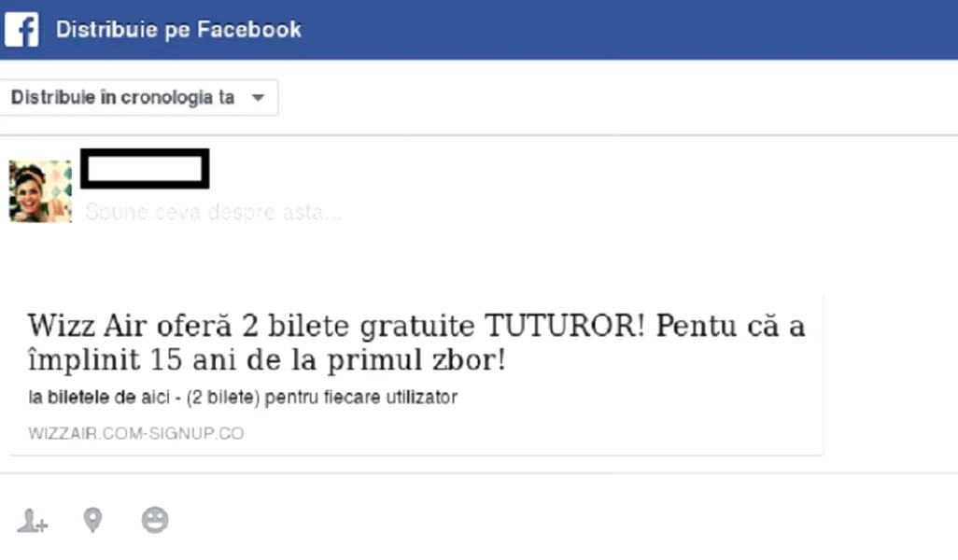Click the word 'TUTUROR!' in the headline
This screenshot has width=958, height=560.
point(565,326)
